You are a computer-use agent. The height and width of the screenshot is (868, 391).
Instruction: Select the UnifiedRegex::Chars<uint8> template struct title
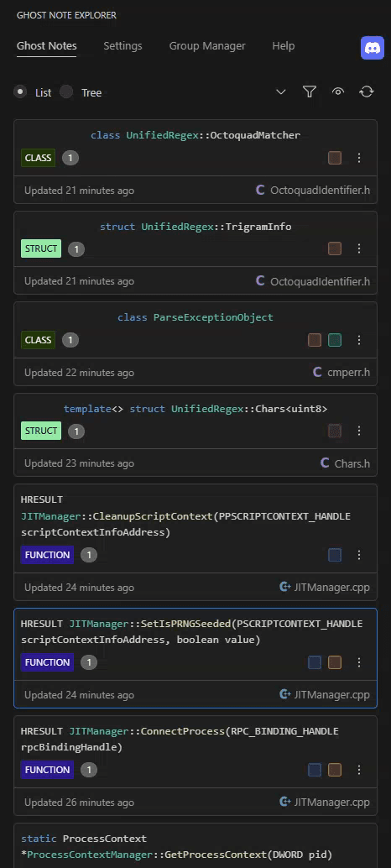(x=195, y=409)
